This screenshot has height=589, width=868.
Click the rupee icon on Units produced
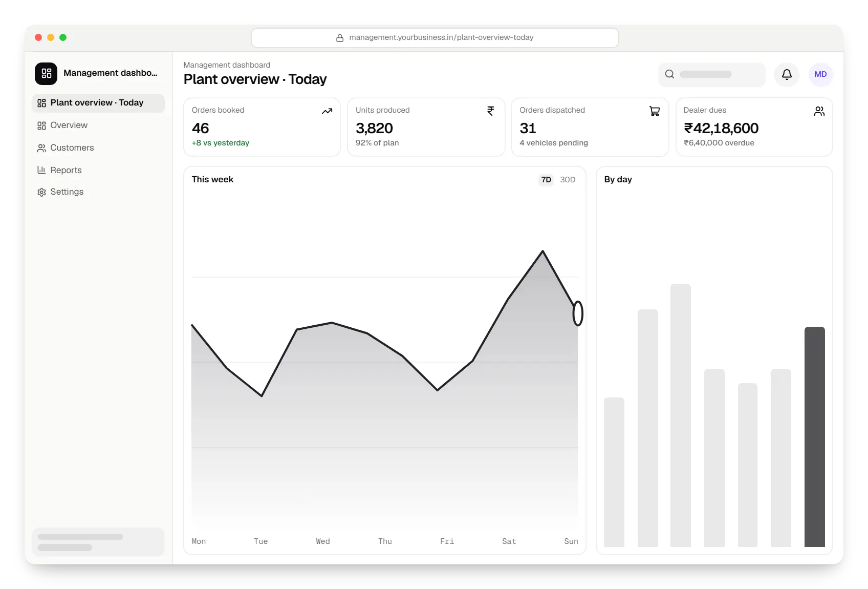(491, 111)
